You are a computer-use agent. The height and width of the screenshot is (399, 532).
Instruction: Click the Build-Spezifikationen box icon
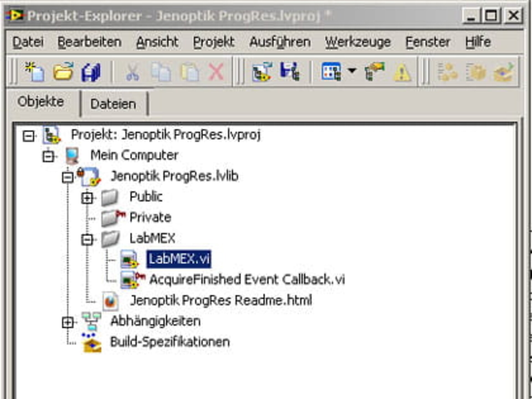click(92, 342)
